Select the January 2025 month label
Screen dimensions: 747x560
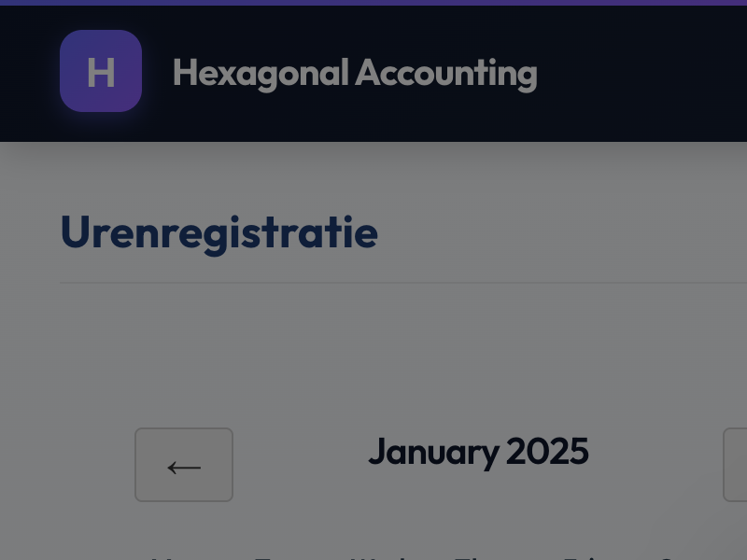coord(478,452)
